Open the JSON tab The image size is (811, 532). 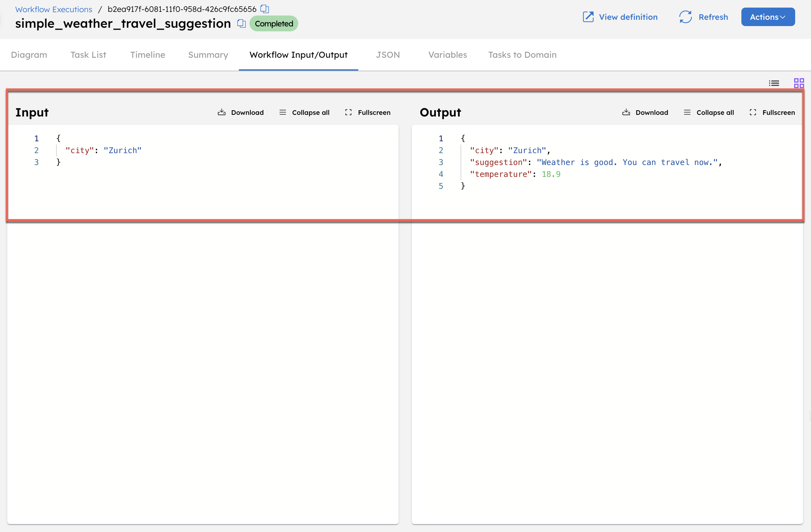(388, 55)
